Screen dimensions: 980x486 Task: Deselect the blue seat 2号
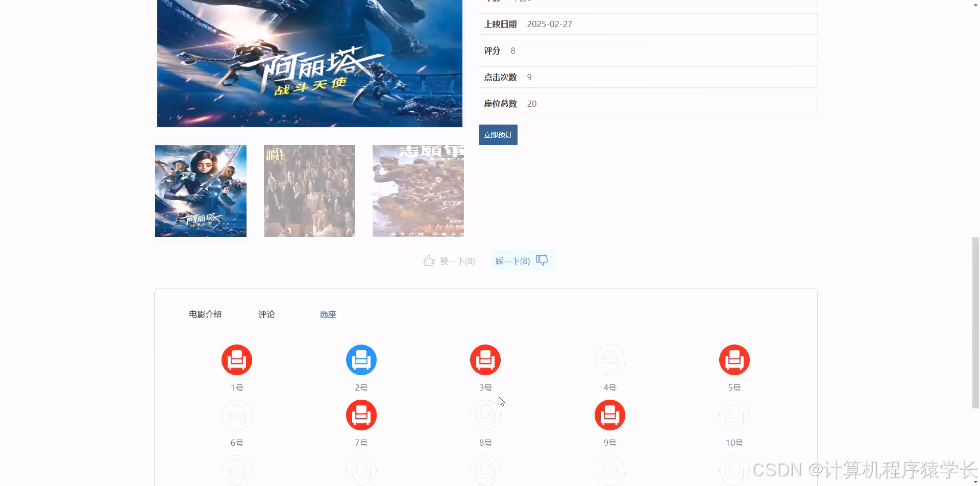pyautogui.click(x=361, y=359)
